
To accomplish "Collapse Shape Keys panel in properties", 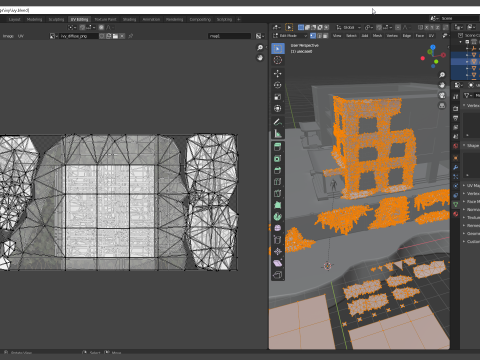I will [x=471, y=145].
